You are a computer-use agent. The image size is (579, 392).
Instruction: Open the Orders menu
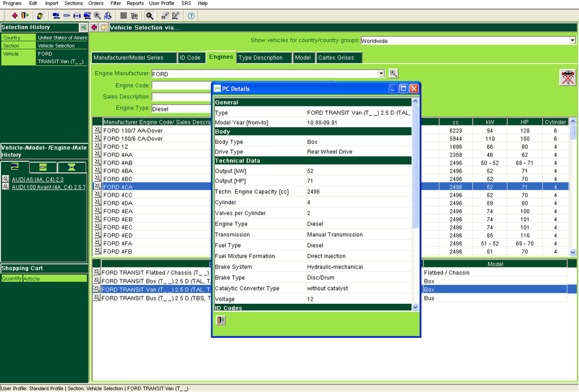(x=96, y=3)
